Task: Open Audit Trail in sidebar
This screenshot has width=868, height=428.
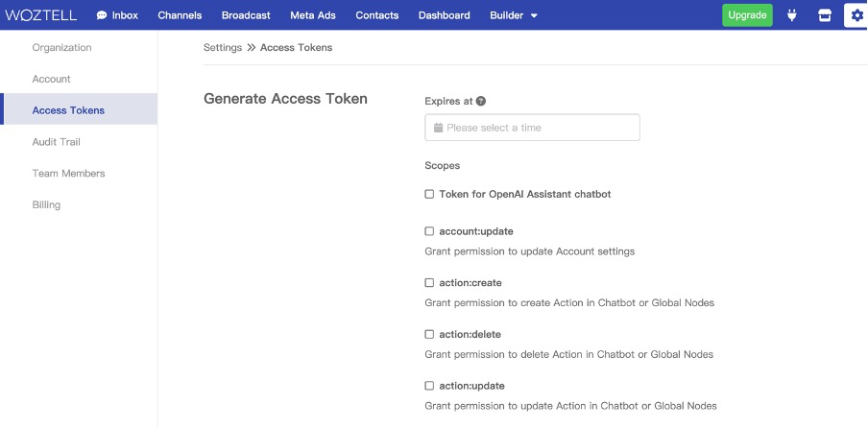Action: coord(56,142)
